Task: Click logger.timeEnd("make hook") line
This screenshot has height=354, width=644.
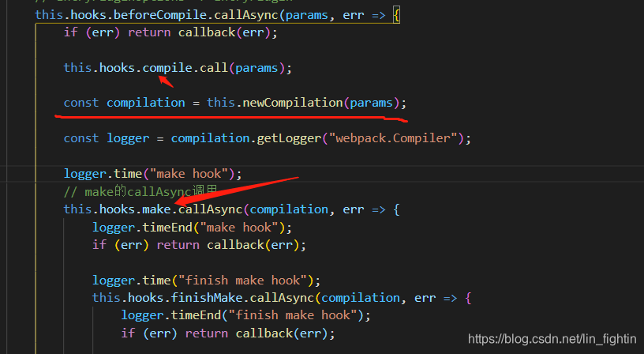Action: [x=192, y=228]
